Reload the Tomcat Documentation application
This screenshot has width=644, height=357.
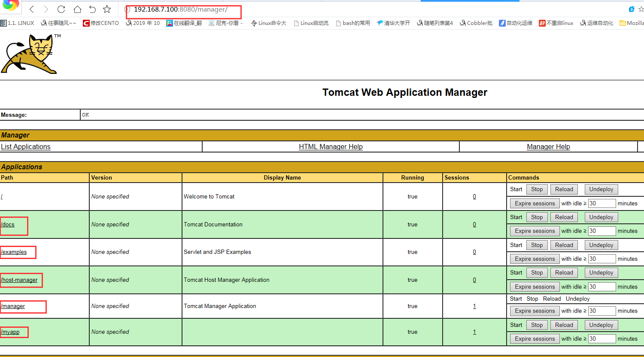564,217
